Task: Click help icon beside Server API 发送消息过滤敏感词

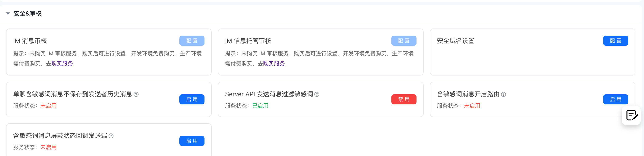Action: tap(317, 94)
